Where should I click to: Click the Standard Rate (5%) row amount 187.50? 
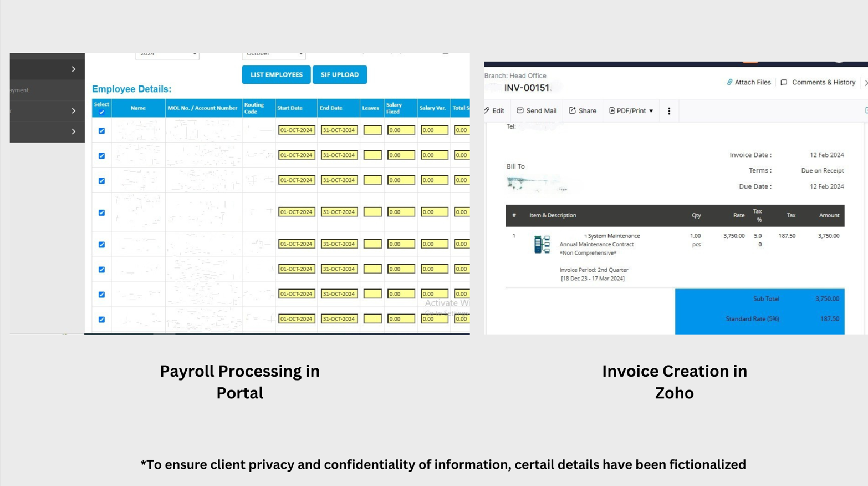point(830,319)
